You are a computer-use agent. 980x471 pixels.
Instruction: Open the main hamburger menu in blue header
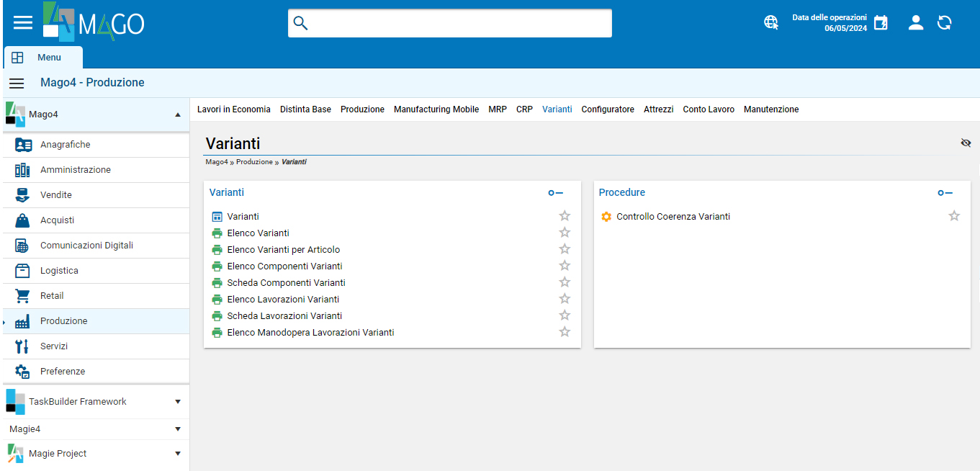click(23, 22)
